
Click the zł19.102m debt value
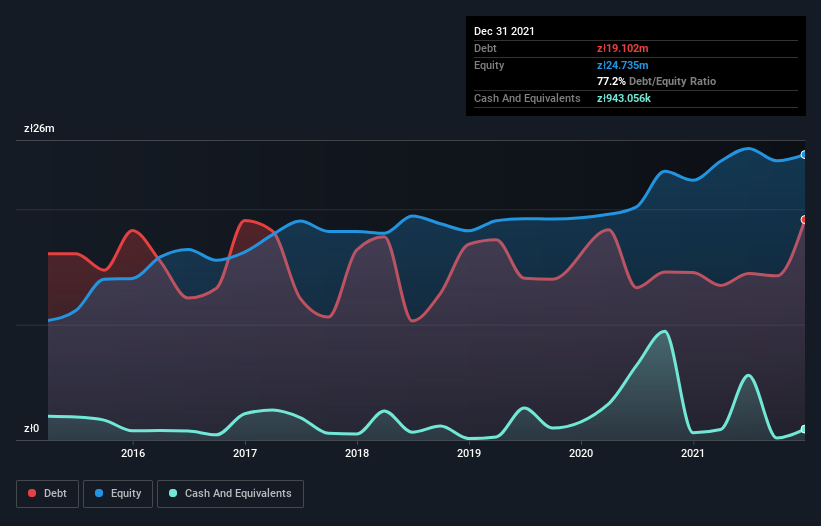pyautogui.click(x=623, y=48)
